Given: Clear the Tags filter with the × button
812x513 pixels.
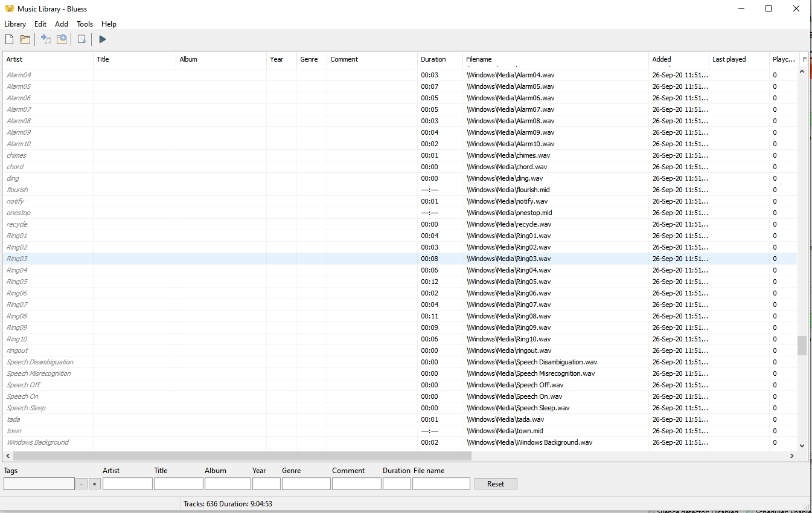Looking at the screenshot, I should click(x=95, y=484).
